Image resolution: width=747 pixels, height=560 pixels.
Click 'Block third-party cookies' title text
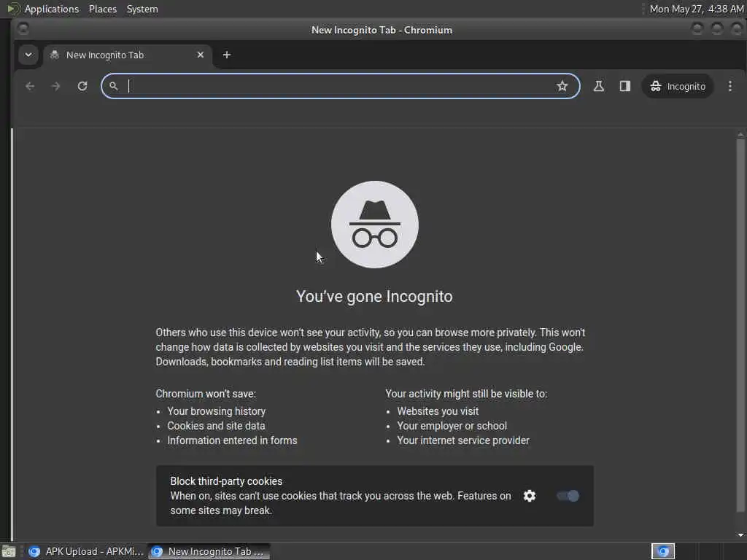(x=226, y=481)
